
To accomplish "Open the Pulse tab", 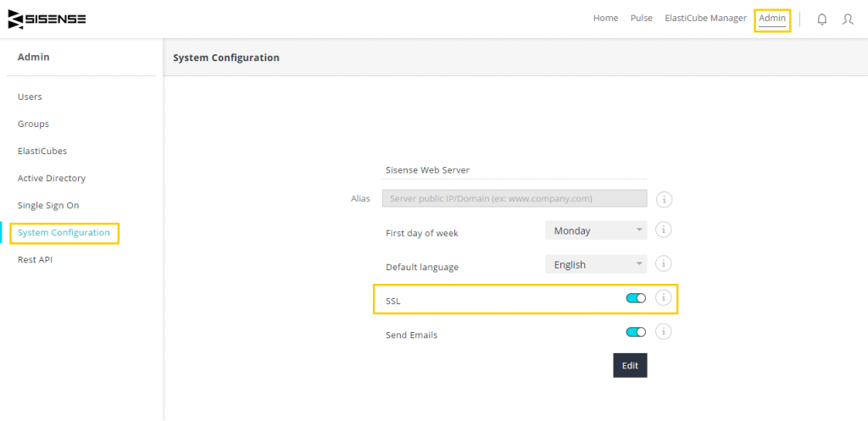I will 642,19.
